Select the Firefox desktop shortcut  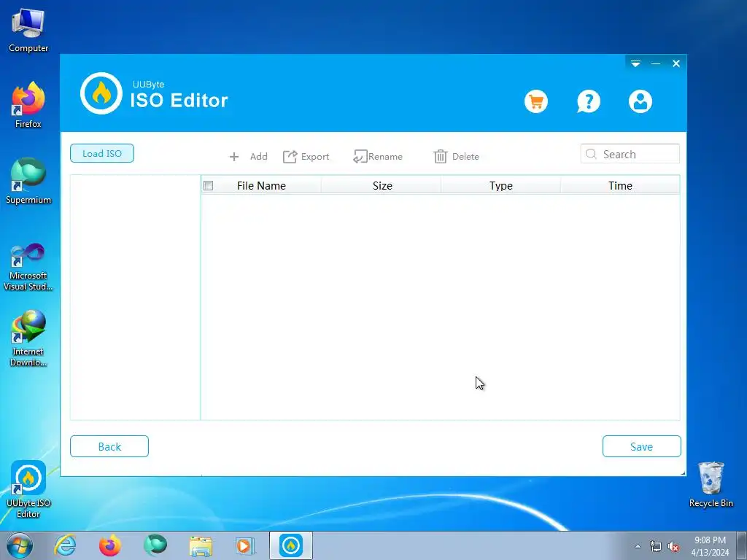coord(28,105)
